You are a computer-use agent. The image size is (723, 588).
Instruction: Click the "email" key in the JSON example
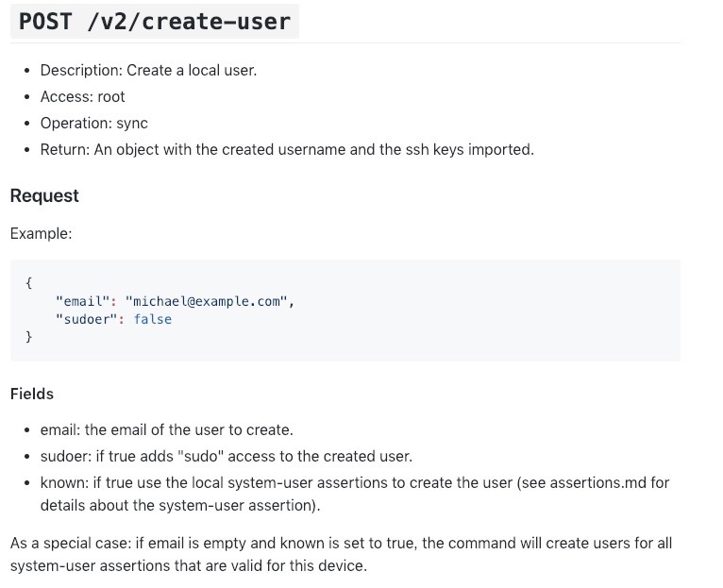pos(82,301)
